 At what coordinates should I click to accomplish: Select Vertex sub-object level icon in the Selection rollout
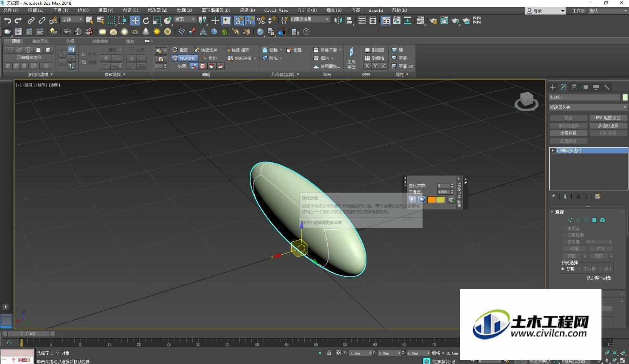point(570,220)
